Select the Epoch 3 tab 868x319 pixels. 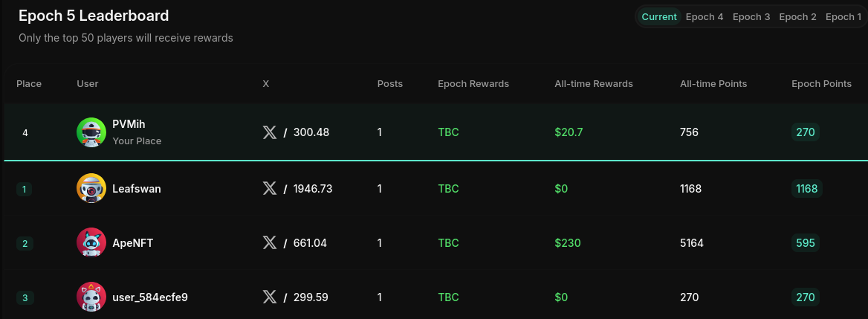tap(751, 16)
